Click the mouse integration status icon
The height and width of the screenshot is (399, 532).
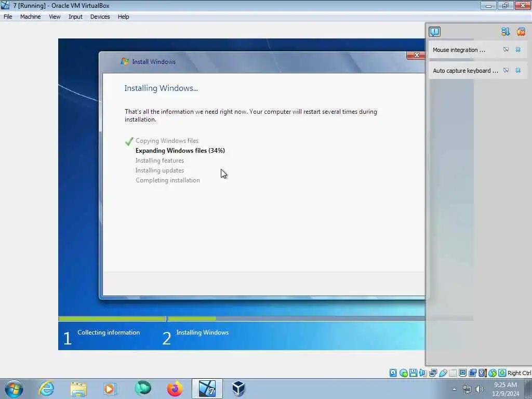493,373
